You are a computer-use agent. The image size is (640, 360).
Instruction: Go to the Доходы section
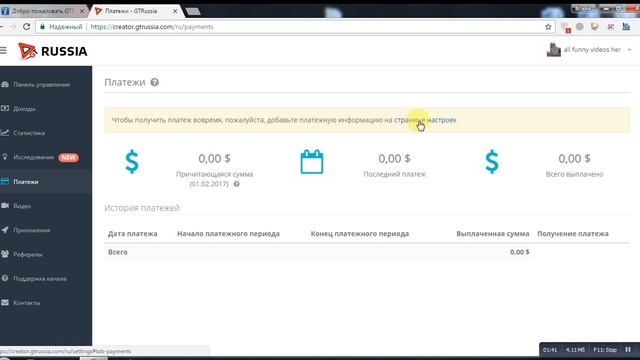click(x=24, y=109)
